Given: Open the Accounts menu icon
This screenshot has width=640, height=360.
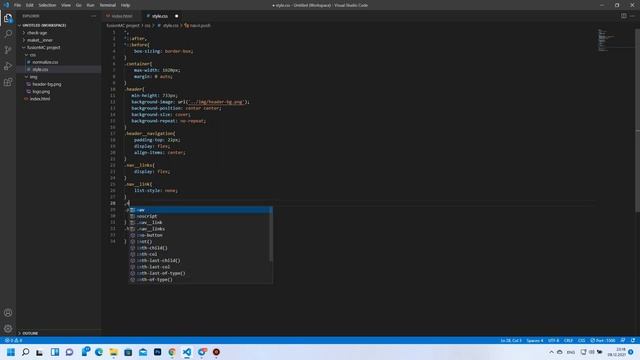Looking at the screenshot, I should tap(8, 313).
